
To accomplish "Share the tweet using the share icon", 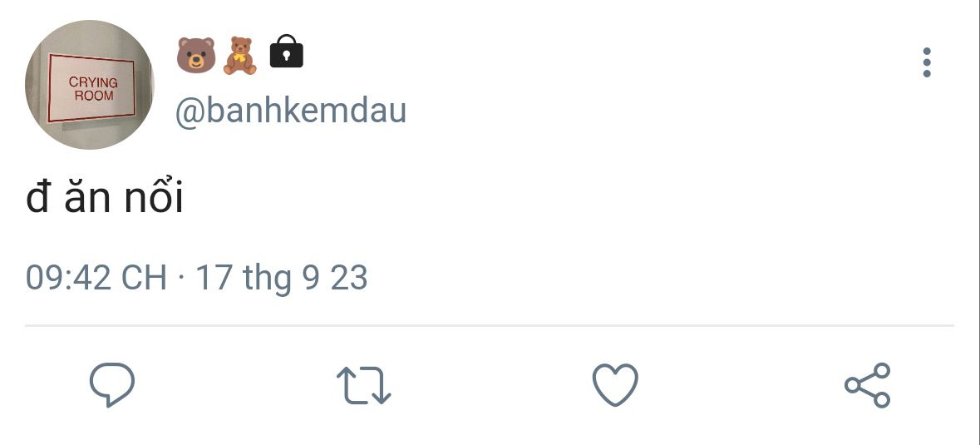I will point(867,385).
